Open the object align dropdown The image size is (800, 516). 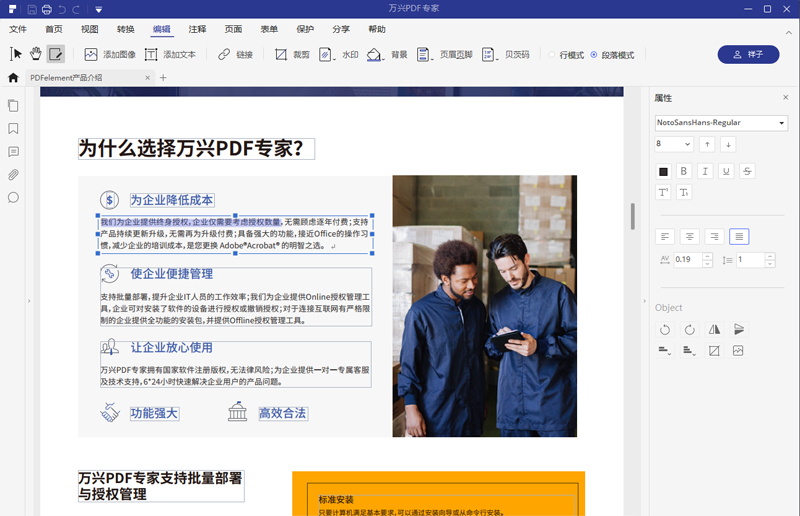point(665,351)
